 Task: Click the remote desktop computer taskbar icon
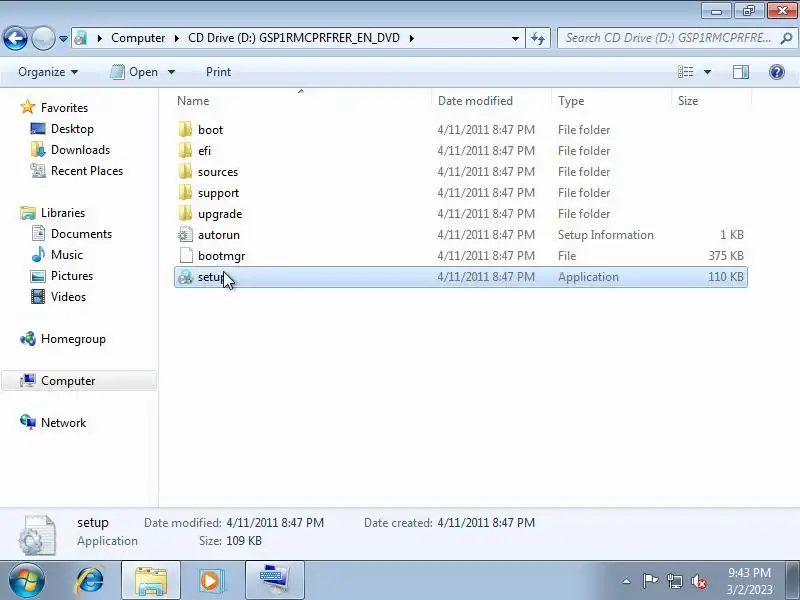coord(274,581)
